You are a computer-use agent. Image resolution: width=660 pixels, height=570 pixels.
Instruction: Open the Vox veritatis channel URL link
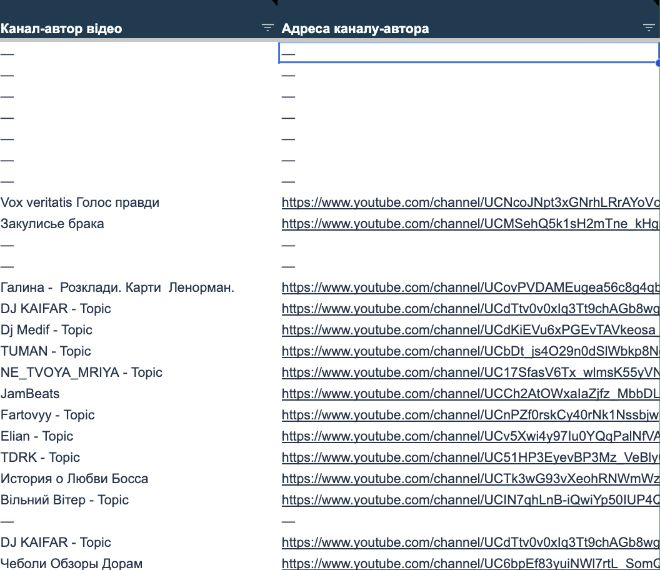(470, 202)
